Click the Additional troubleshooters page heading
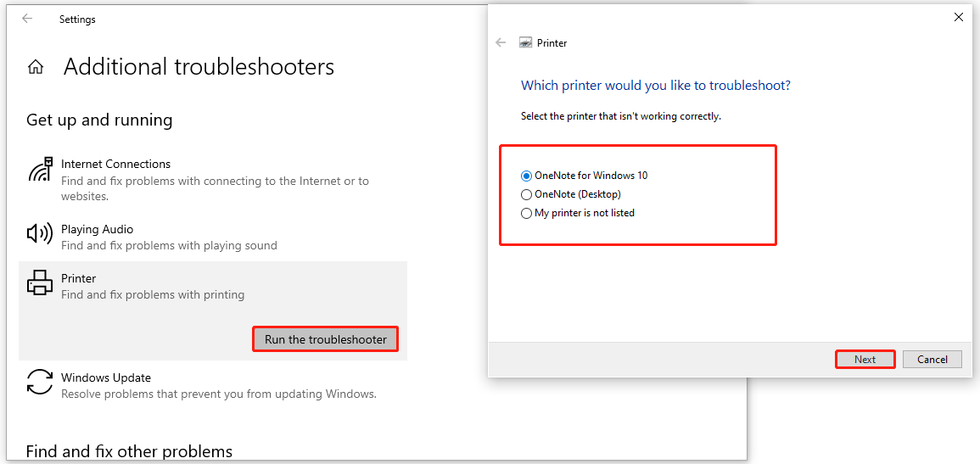This screenshot has width=980, height=464. (x=199, y=67)
